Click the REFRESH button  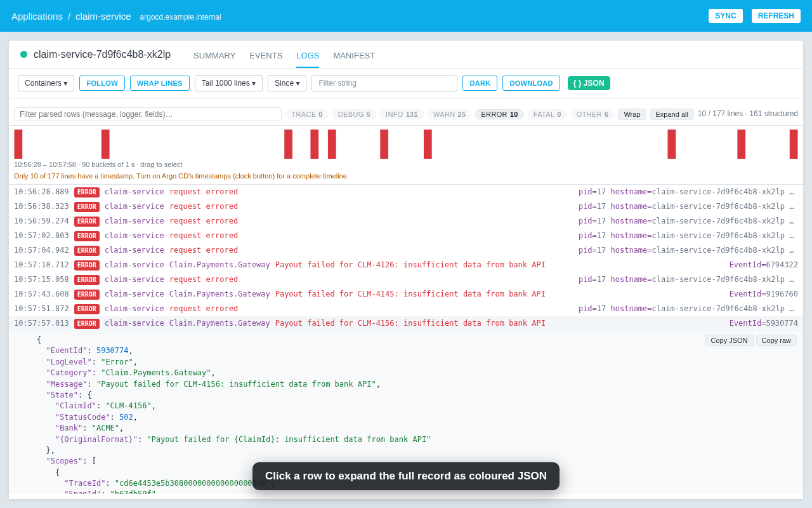point(776,16)
